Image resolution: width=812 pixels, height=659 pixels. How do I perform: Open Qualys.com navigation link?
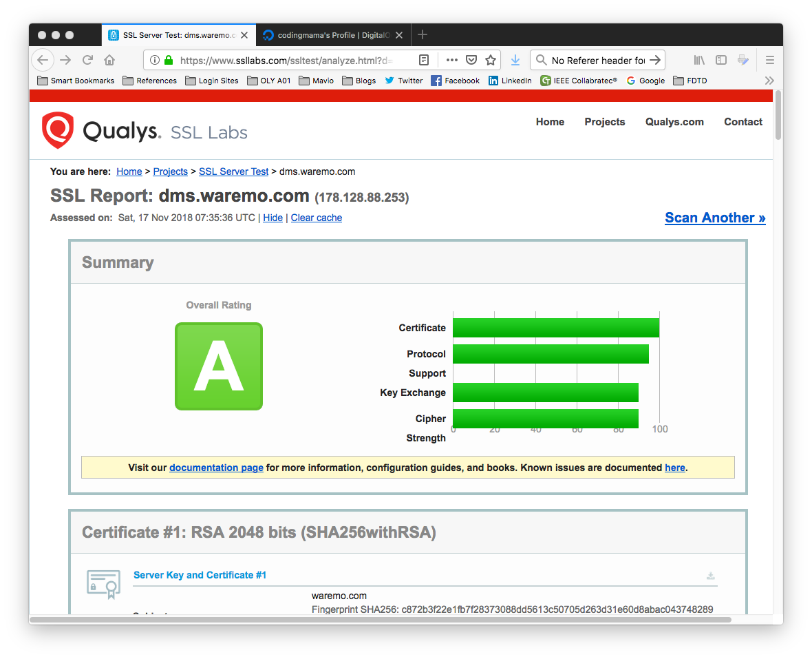674,122
